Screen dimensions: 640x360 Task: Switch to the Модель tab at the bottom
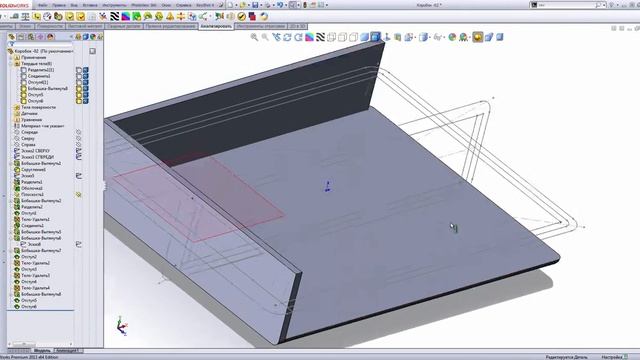(x=42, y=351)
